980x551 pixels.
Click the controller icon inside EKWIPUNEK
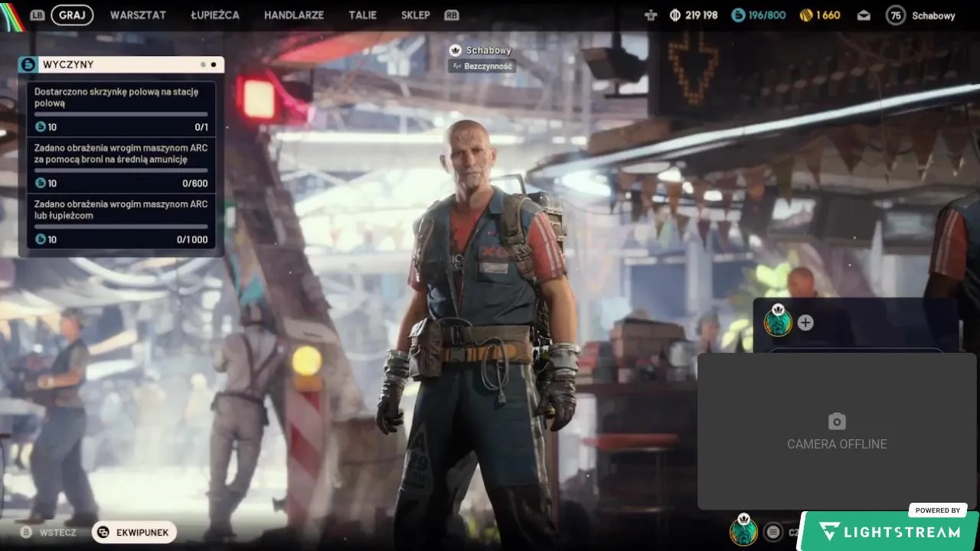[x=103, y=532]
